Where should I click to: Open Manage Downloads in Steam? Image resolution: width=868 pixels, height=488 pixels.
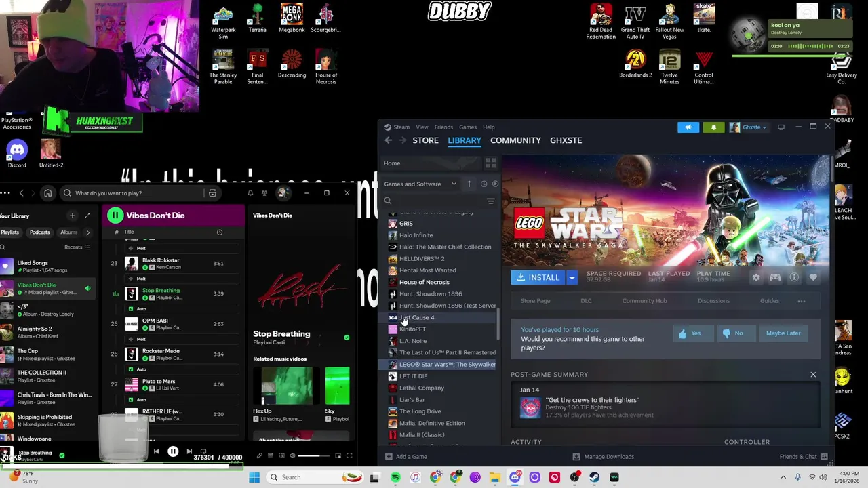tap(604, 457)
